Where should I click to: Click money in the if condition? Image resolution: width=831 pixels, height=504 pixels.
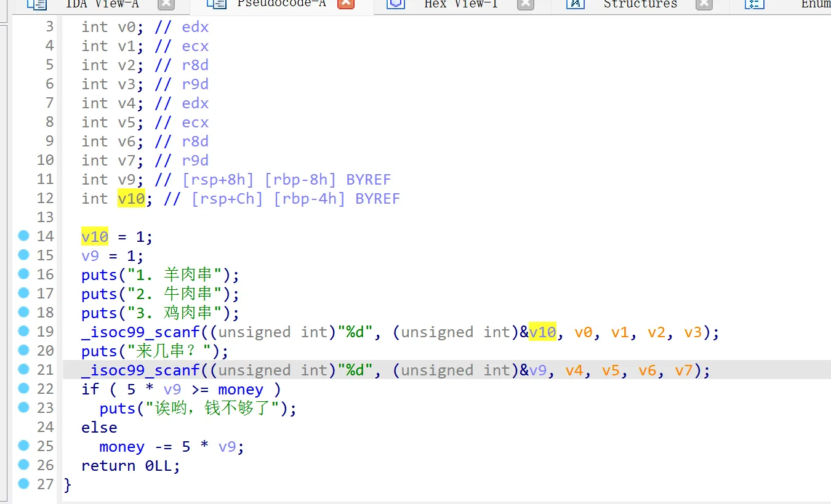241,390
